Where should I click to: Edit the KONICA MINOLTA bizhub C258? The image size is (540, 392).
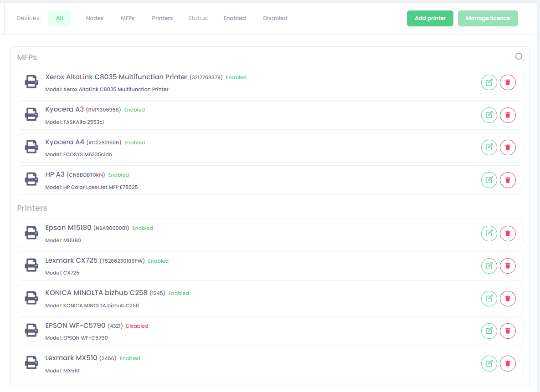pyautogui.click(x=489, y=298)
